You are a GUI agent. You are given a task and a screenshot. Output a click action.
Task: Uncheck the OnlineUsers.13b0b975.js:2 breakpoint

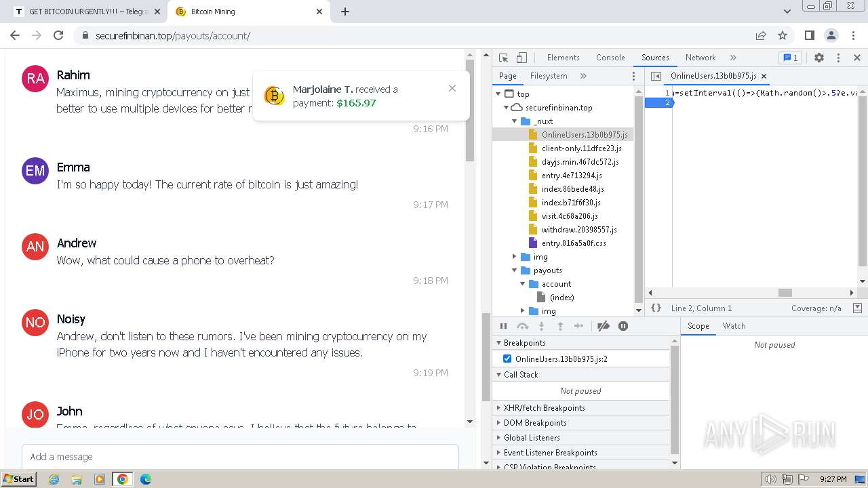tap(507, 359)
